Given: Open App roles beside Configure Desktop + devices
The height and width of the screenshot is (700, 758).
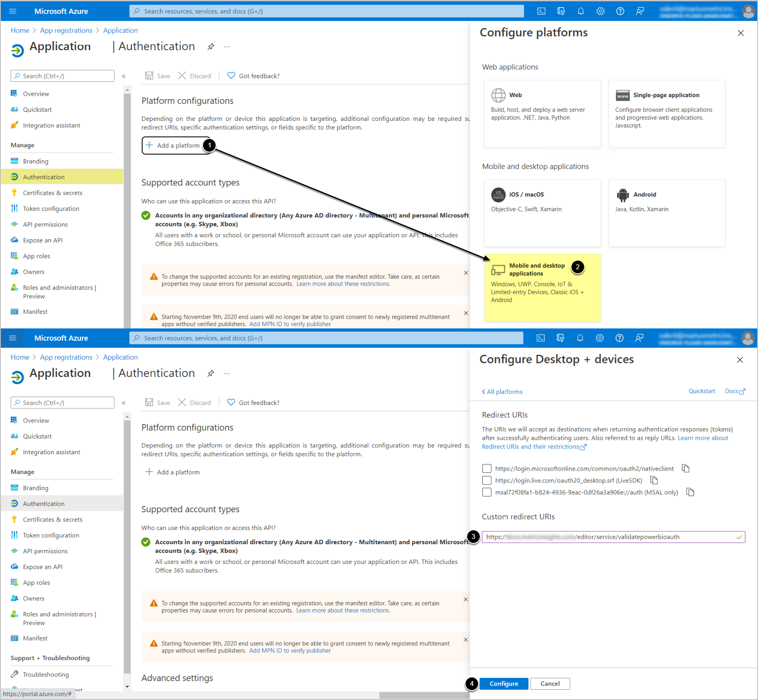Looking at the screenshot, I should (37, 582).
